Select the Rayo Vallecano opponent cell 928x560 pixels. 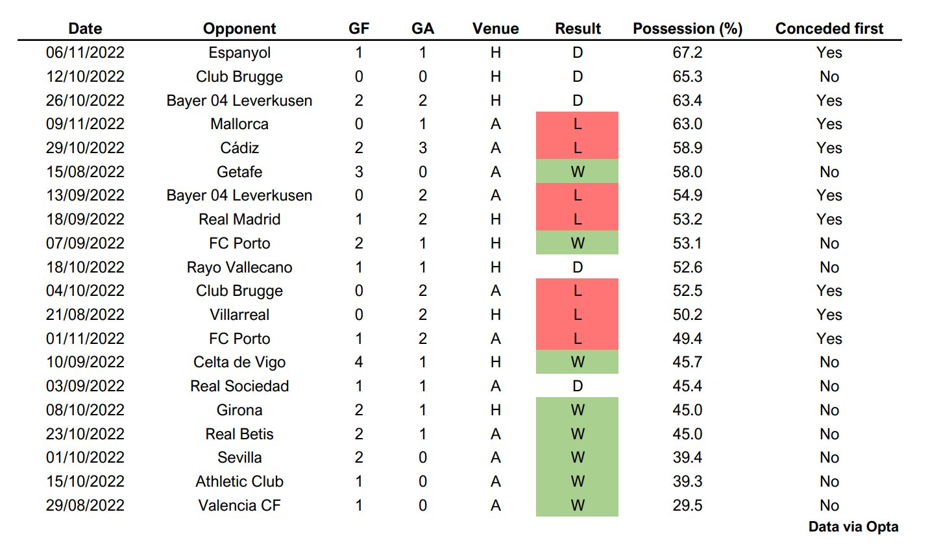(239, 267)
